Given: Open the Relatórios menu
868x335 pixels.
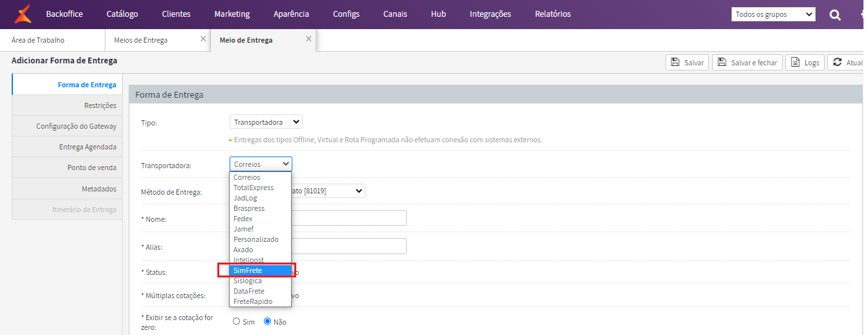Looking at the screenshot, I should pos(552,14).
